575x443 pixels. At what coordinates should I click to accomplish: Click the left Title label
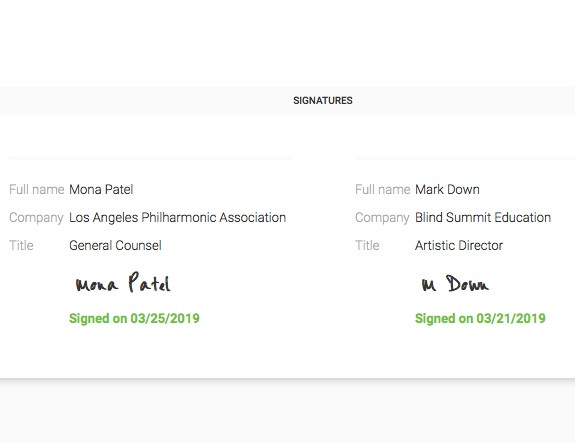21,245
